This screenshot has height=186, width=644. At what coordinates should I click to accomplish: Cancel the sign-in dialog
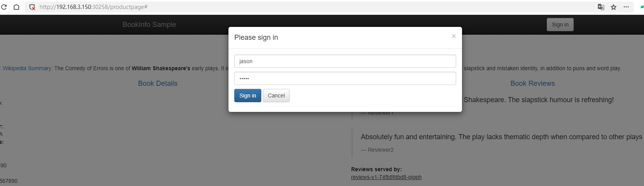coord(276,96)
